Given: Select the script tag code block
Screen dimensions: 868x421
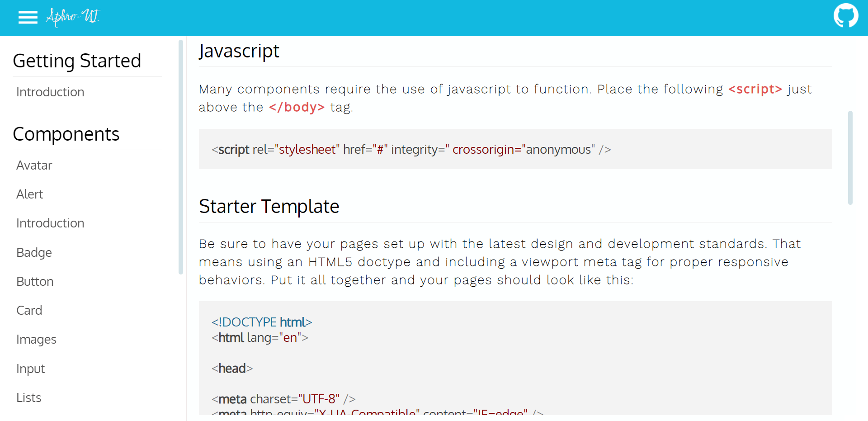Looking at the screenshot, I should pyautogui.click(x=410, y=149).
